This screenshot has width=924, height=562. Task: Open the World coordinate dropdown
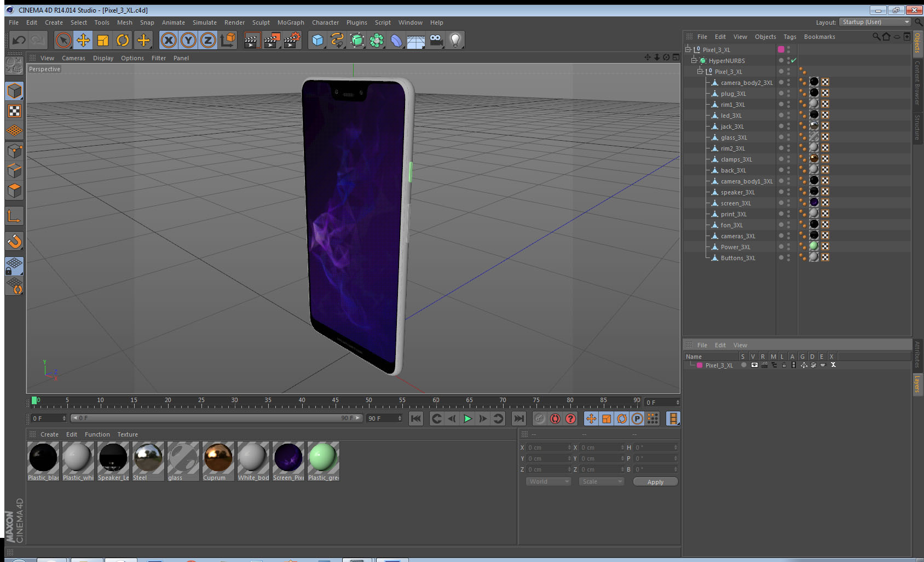tap(548, 481)
